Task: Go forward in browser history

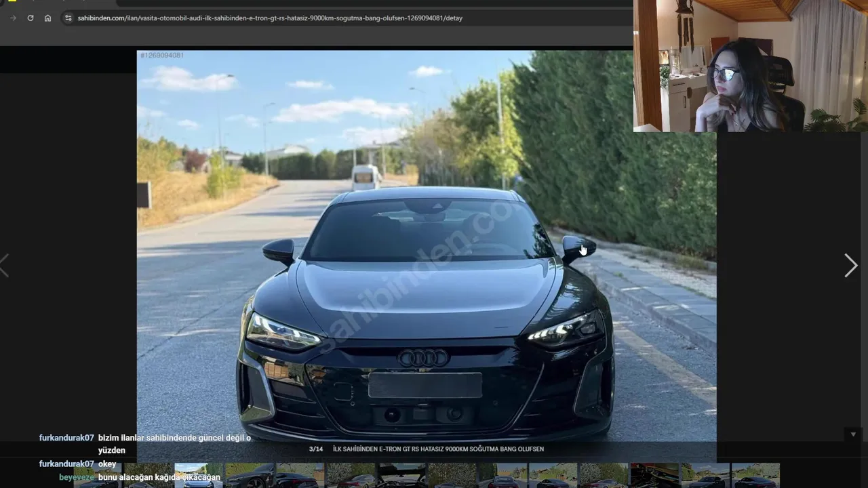Action: [13, 18]
